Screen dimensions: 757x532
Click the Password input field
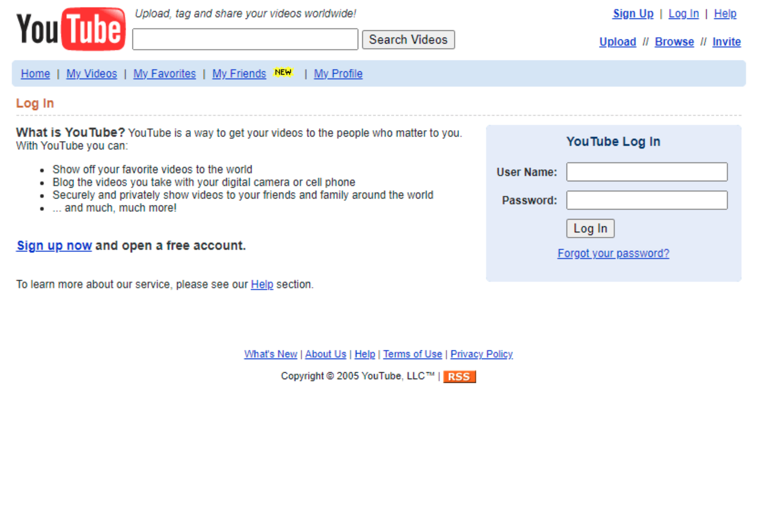[x=647, y=200]
